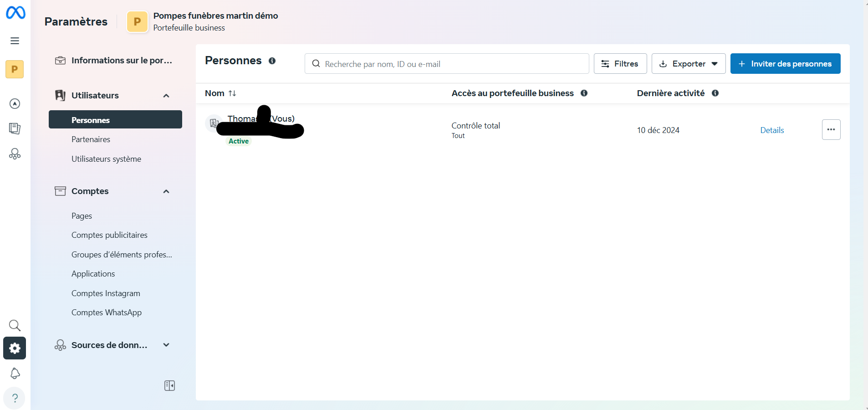Click info icon next to Accès au portefeuille business
868x410 pixels.
tap(584, 93)
